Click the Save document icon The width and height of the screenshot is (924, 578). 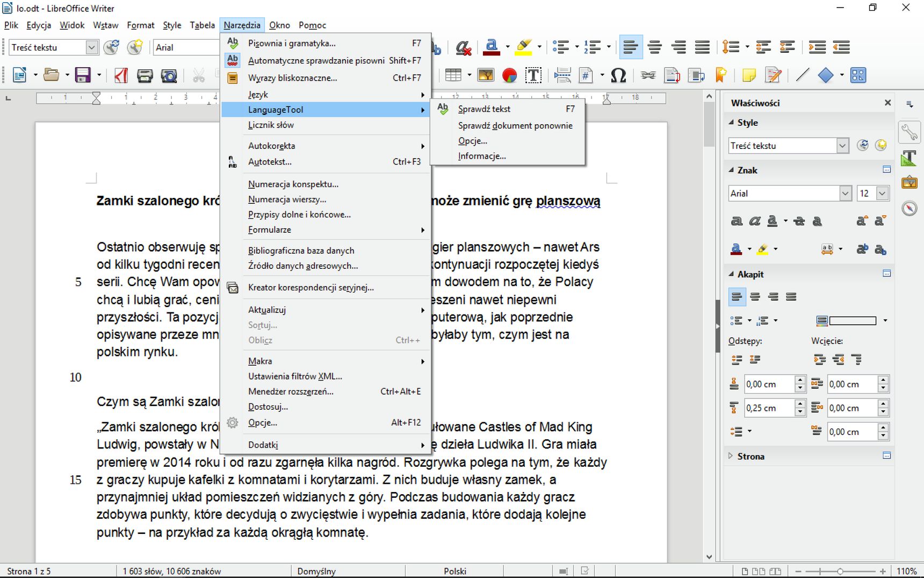pyautogui.click(x=82, y=75)
